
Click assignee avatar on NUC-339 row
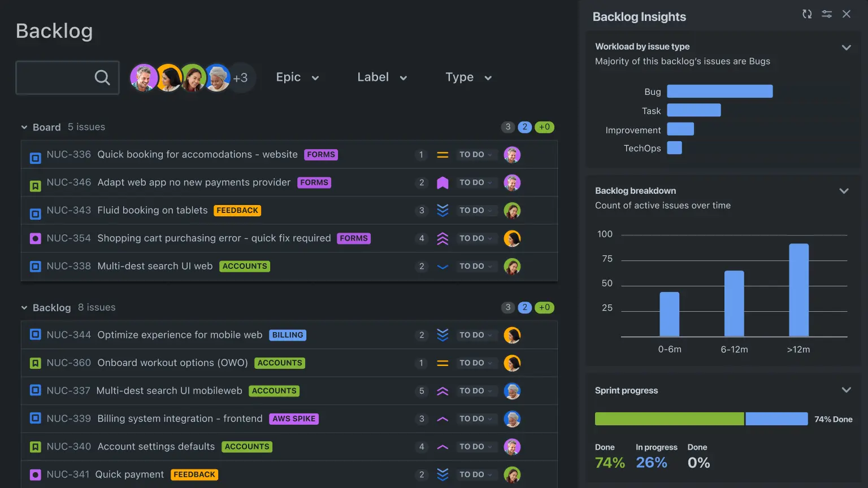point(512,419)
